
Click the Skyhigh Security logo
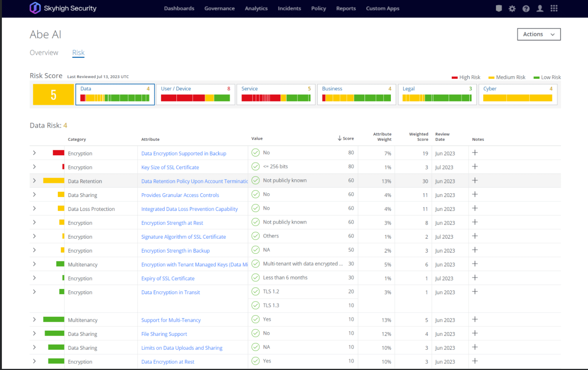(63, 8)
